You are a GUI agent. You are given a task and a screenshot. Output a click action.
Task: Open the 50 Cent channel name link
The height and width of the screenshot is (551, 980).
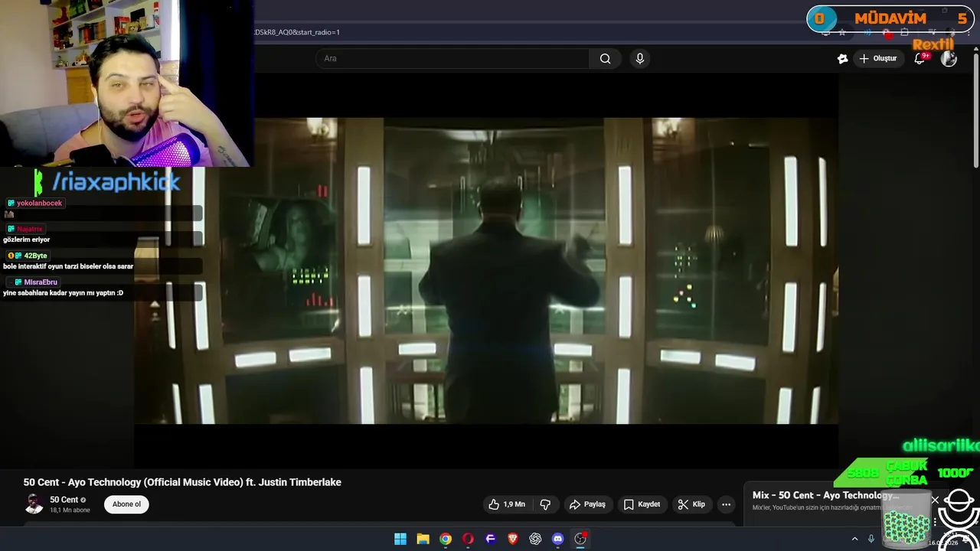pos(64,500)
